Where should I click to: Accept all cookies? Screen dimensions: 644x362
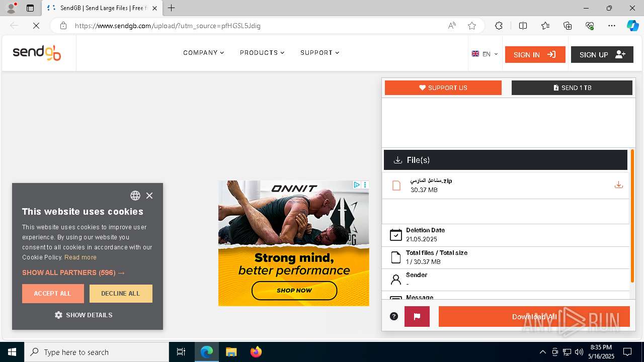[53, 294]
